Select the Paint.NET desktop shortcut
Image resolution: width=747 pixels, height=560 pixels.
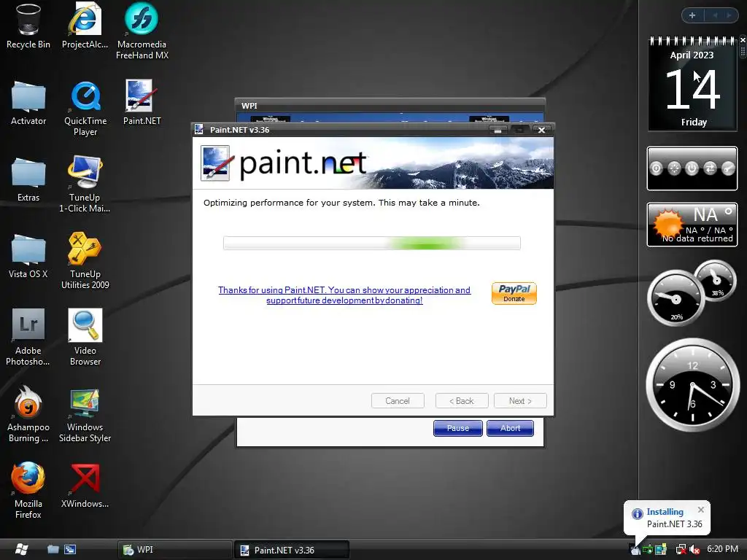click(142, 103)
